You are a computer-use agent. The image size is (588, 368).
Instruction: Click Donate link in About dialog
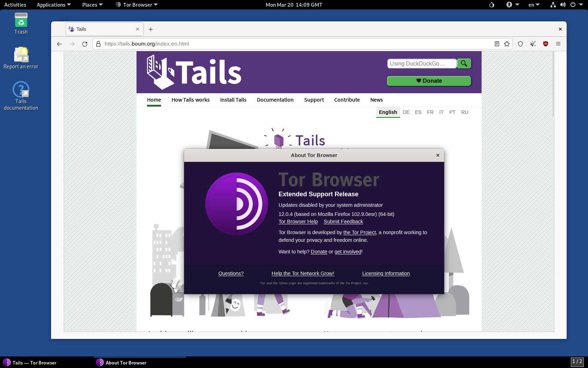[319, 252]
